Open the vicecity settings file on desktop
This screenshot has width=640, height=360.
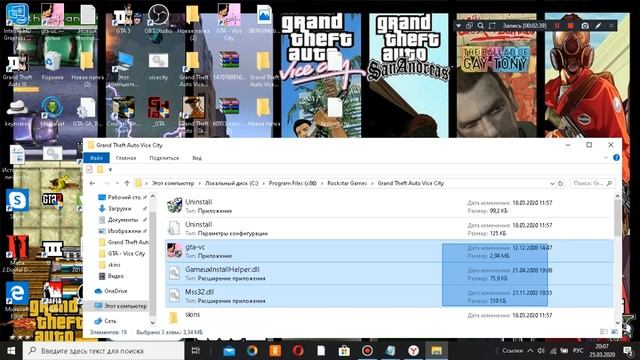pyautogui.click(x=158, y=65)
